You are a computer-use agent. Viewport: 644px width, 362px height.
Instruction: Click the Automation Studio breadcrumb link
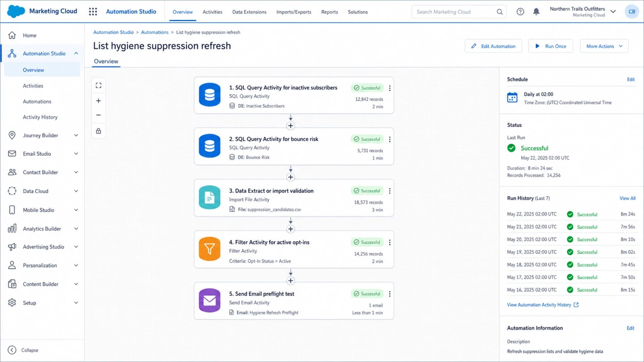(113, 32)
